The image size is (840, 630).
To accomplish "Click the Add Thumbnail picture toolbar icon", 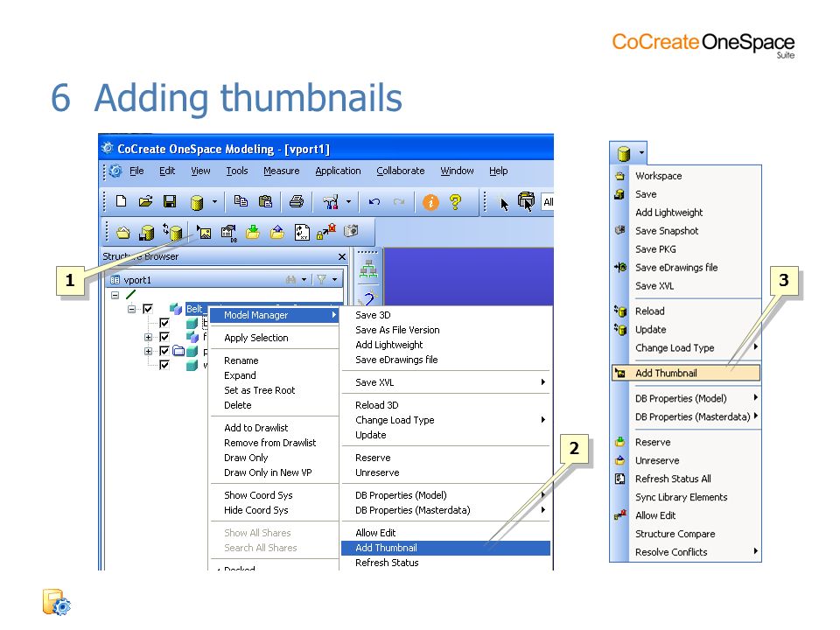I will tap(204, 233).
